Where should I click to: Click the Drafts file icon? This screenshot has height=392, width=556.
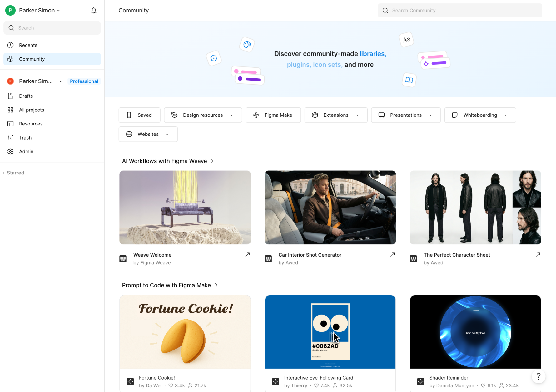click(x=11, y=96)
